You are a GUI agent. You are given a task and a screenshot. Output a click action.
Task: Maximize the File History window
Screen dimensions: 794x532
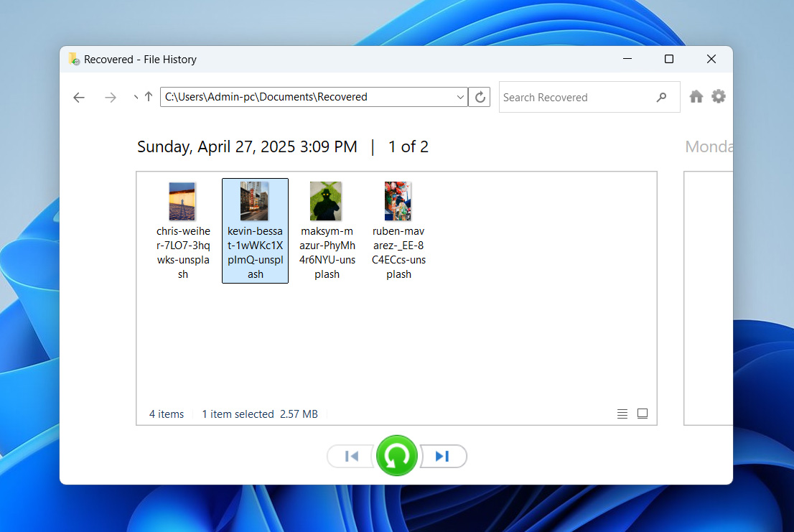tap(669, 59)
